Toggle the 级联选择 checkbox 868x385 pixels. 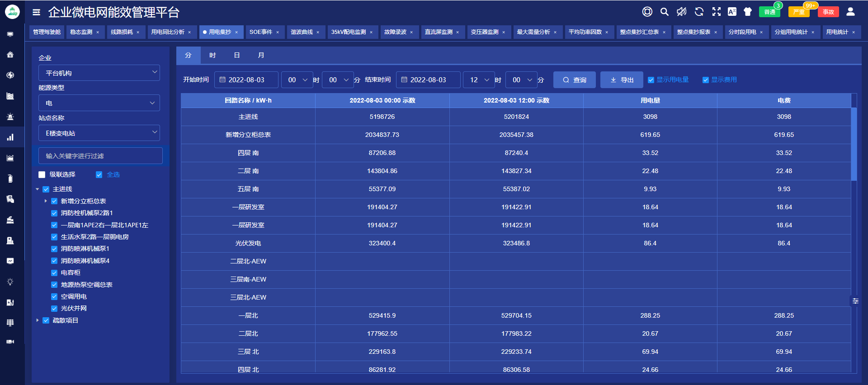tap(42, 174)
